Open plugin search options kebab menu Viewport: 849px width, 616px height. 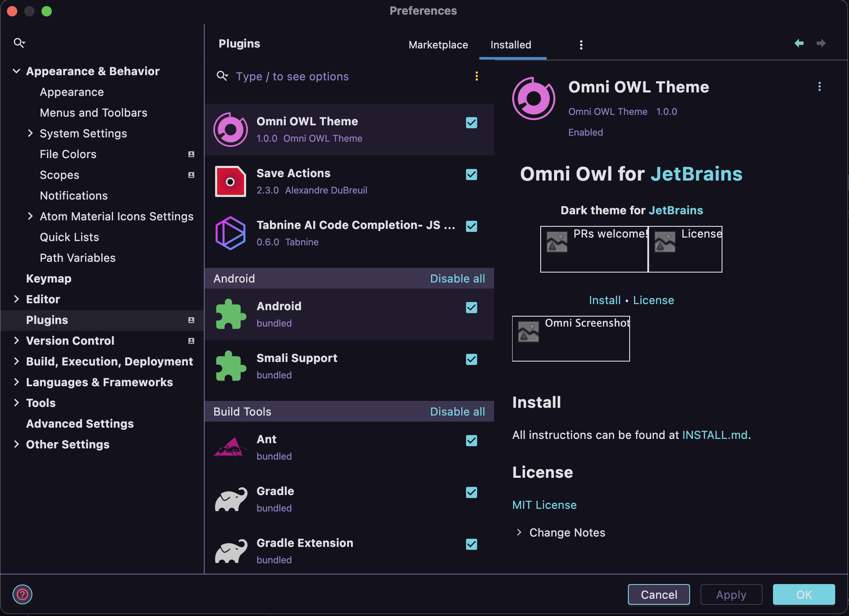(476, 76)
